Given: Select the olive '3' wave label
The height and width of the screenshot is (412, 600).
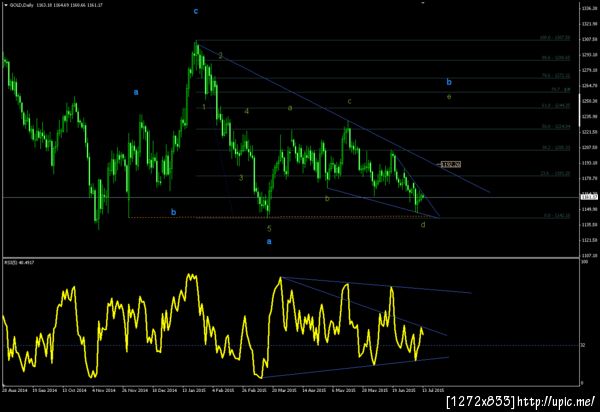Looking at the screenshot, I should click(x=241, y=178).
